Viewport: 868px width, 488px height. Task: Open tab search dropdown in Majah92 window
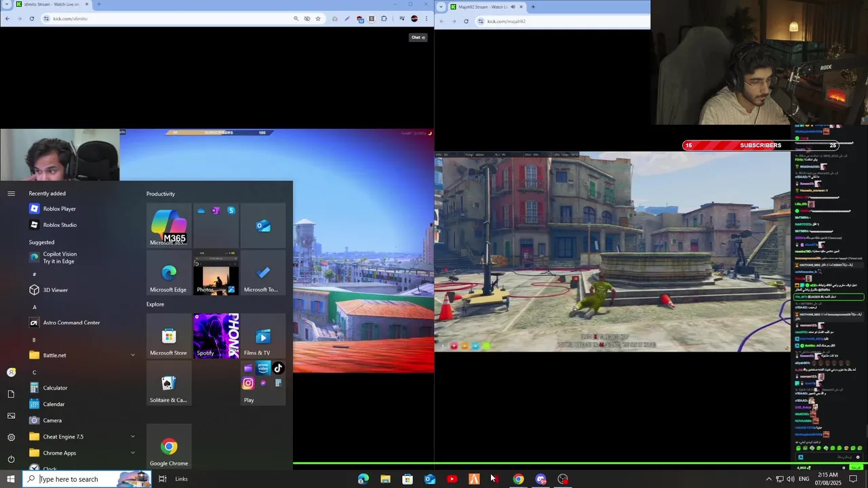441,7
